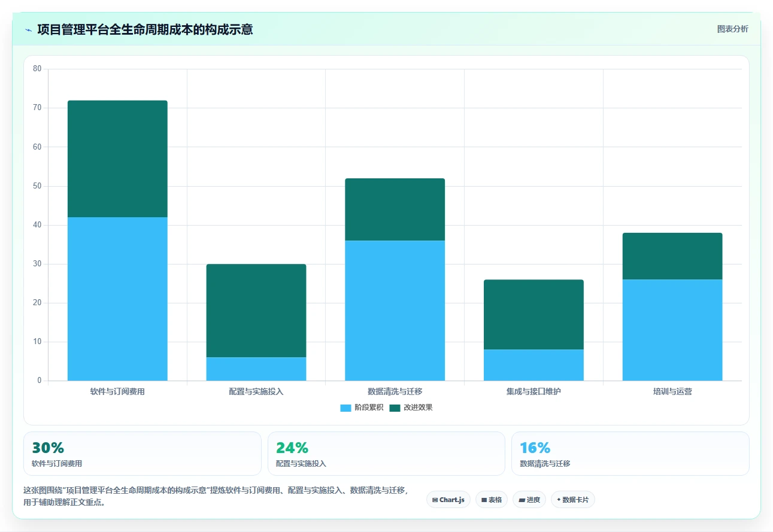Viewport: 773px width, 532px height.
Task: Click the dark green segment for 集成与接口维护
Action: 533,314
